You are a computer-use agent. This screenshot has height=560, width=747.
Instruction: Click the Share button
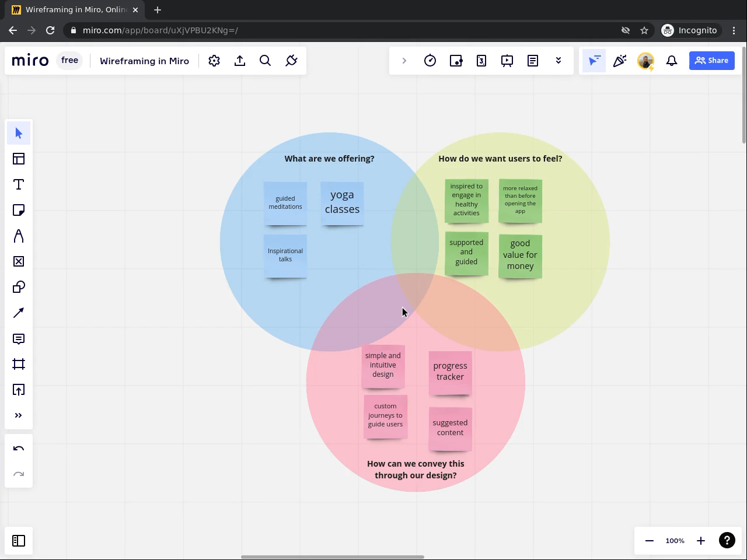click(712, 61)
